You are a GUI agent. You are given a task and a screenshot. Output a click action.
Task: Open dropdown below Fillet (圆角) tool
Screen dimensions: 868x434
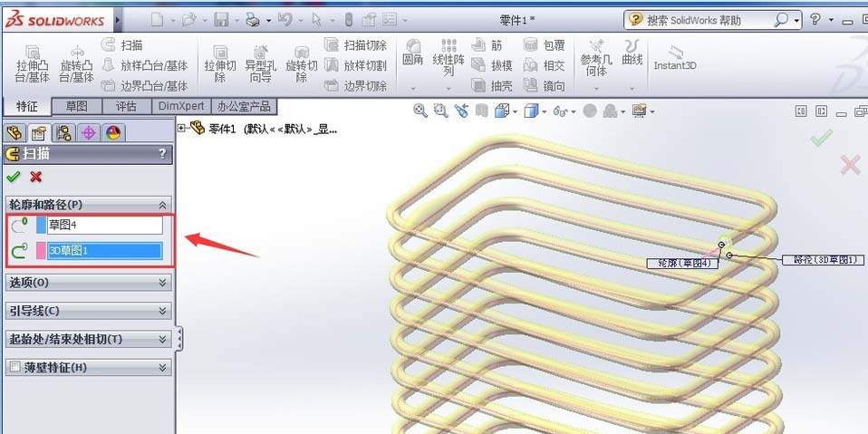[413, 89]
